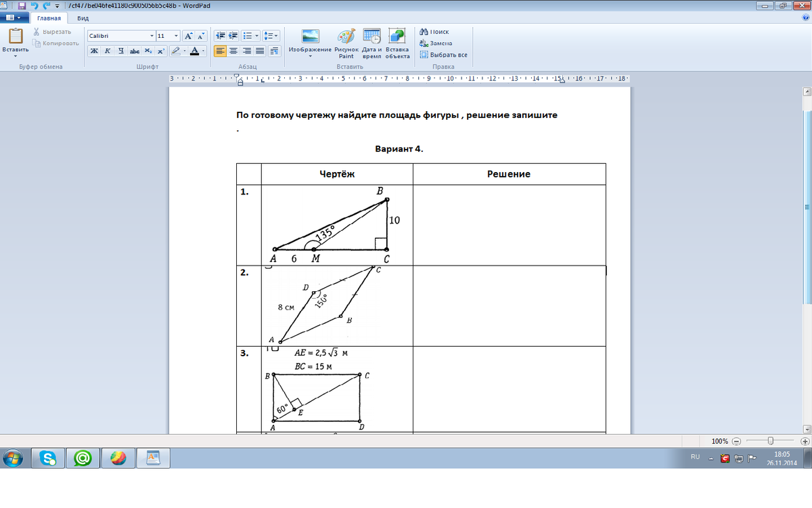This screenshot has height=508, width=812.
Task: Toggle italic (К) formatting
Action: click(107, 51)
